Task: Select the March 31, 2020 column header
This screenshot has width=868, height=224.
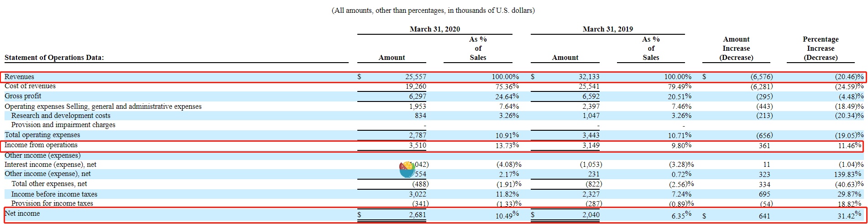Action: tap(434, 29)
